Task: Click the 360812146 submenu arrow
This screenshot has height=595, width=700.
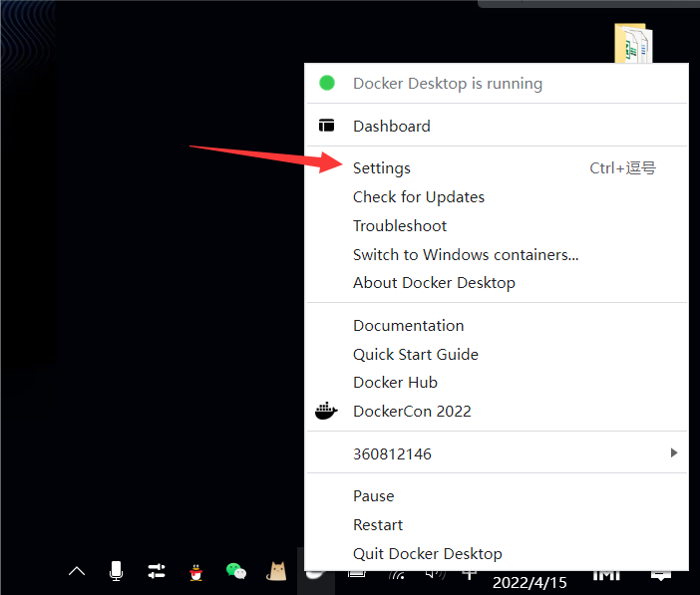Action: tap(674, 453)
